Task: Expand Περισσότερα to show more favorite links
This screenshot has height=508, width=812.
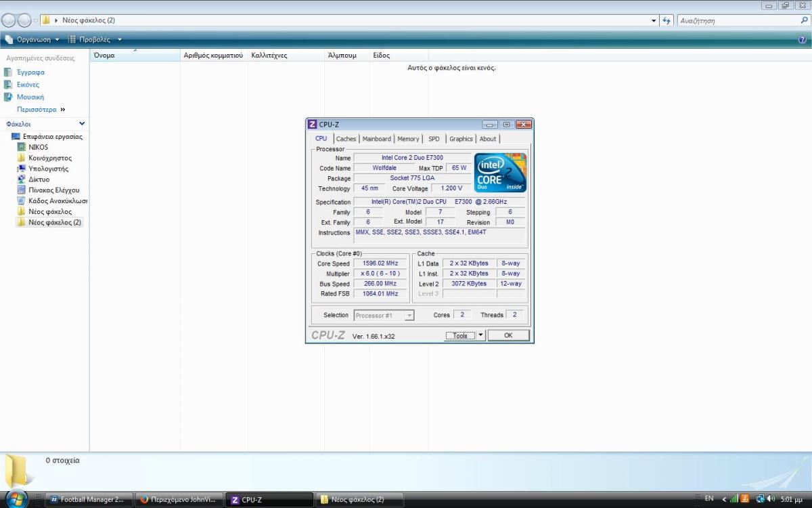Action: (41, 109)
